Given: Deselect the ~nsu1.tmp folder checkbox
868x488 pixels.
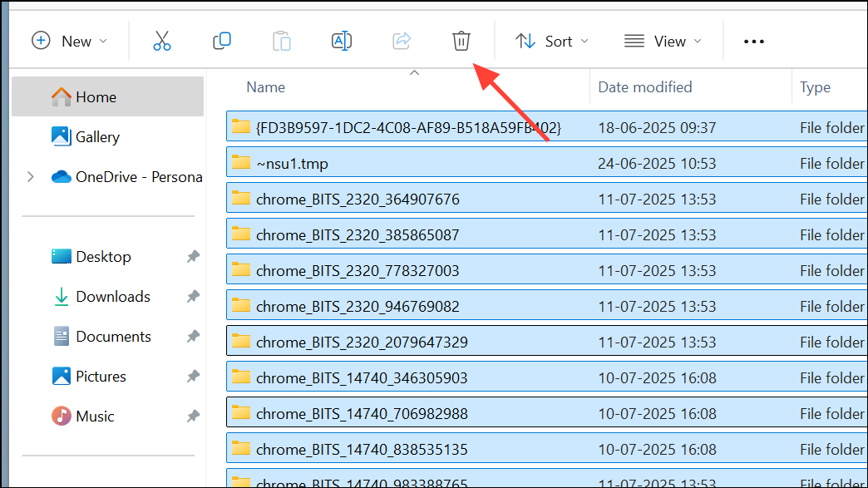Looking at the screenshot, I should [239, 163].
